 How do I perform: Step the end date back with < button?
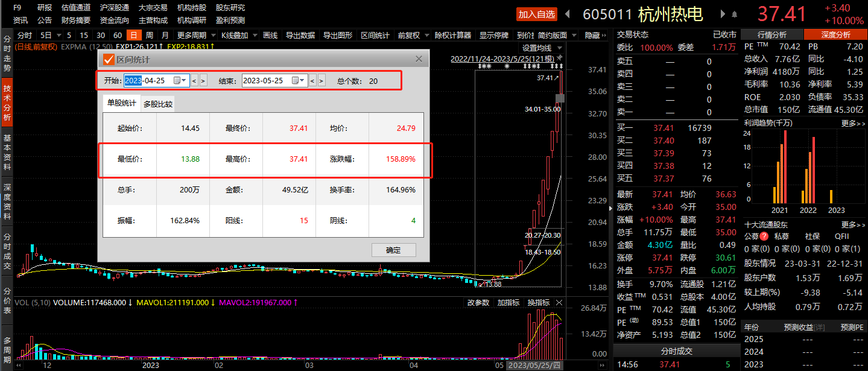coord(312,80)
